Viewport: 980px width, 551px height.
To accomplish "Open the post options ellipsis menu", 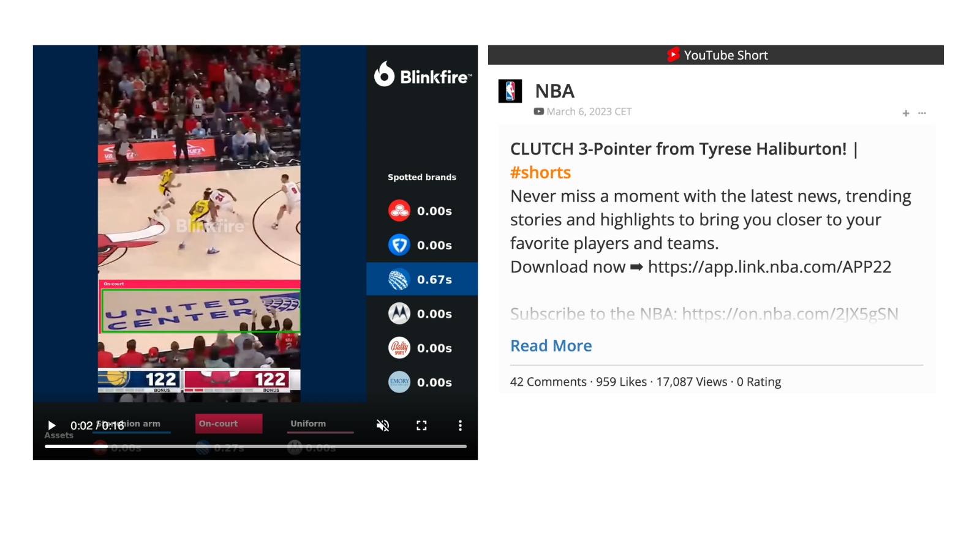I will 922,113.
